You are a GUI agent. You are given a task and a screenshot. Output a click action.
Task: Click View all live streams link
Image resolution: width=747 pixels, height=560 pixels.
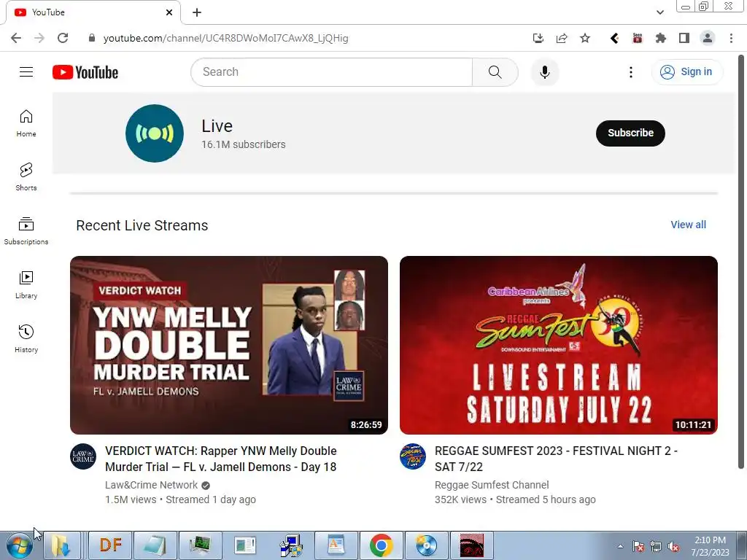[689, 225]
